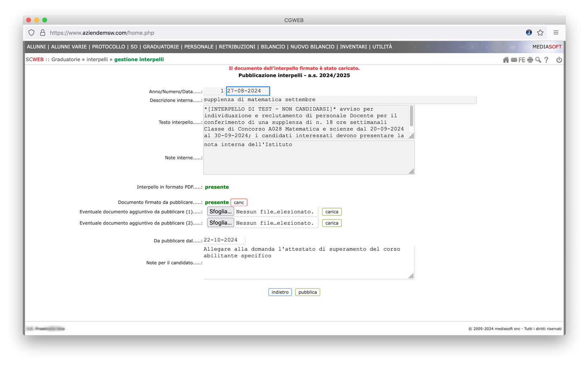Click 'presente' next to Documento firmato
Image resolution: width=588 pixels, height=365 pixels.
point(217,202)
